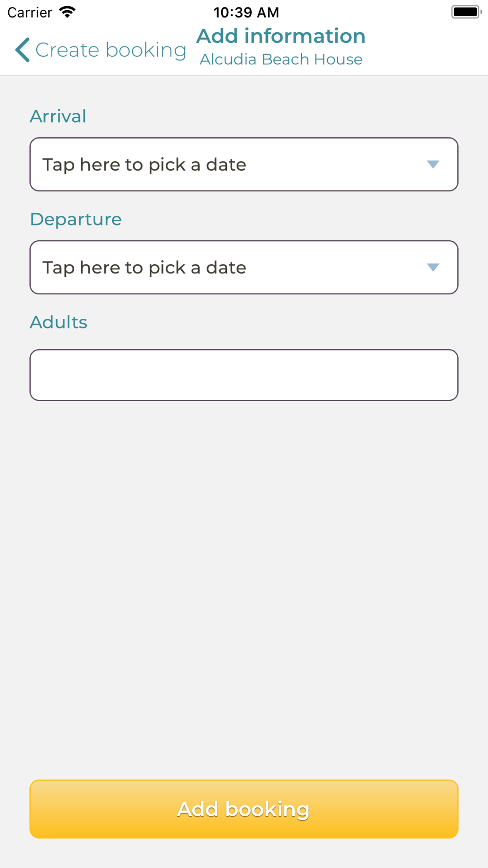Click the Departure dropdown triangle icon

433,268
